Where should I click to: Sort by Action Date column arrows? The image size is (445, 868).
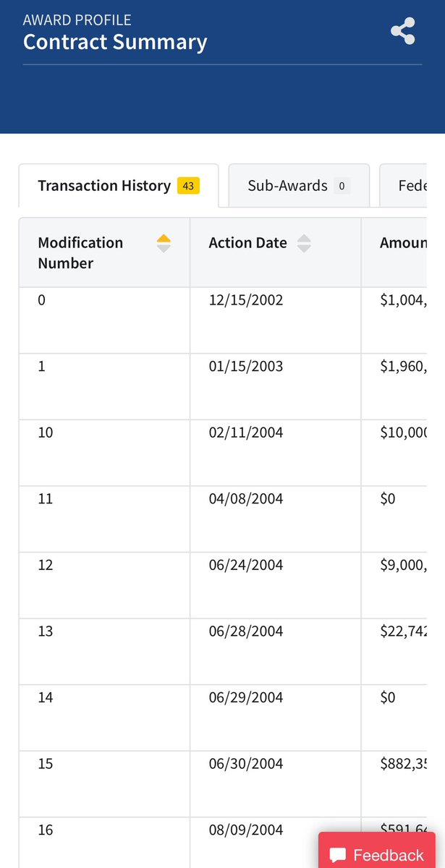pos(304,244)
